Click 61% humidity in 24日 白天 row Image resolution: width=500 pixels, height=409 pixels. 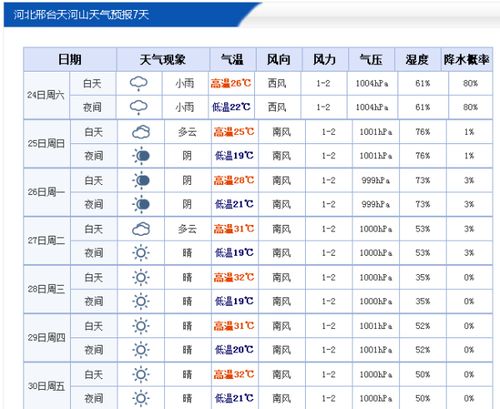422,83
